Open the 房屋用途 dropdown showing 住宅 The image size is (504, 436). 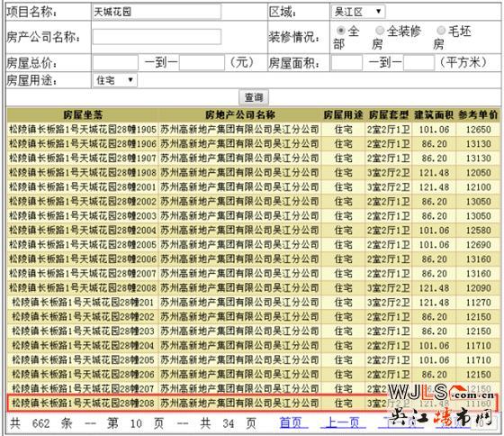(115, 80)
